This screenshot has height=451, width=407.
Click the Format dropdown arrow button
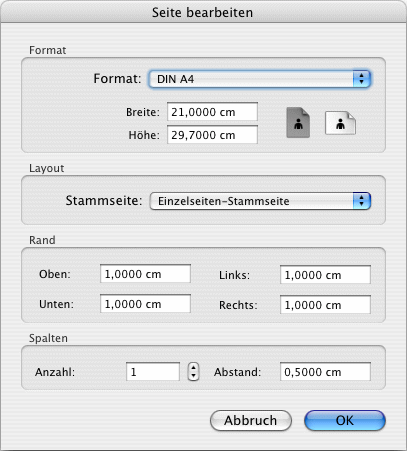(362, 79)
